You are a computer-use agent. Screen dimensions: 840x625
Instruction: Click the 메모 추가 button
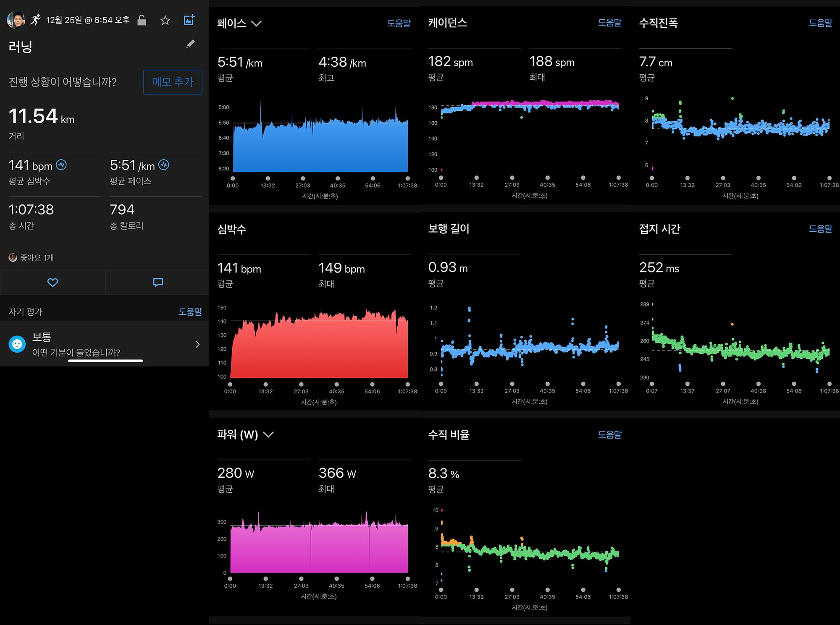(x=173, y=82)
